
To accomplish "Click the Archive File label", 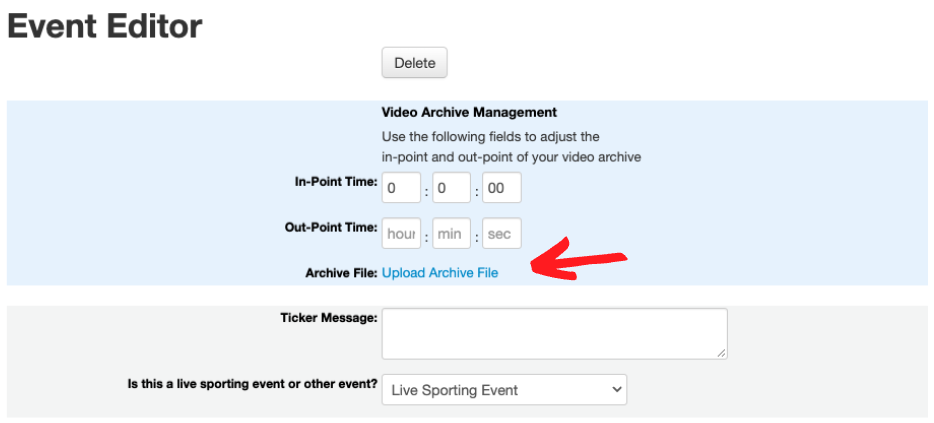I will (341, 273).
